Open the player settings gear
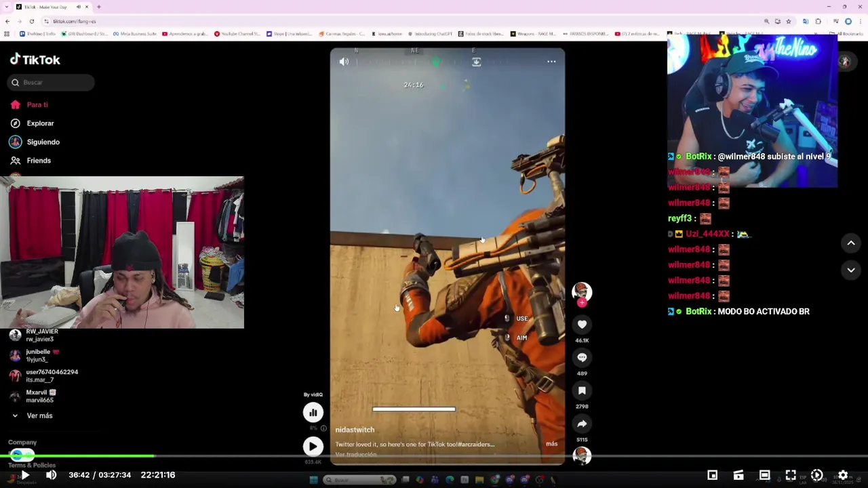This screenshot has width=868, height=488. (x=843, y=475)
